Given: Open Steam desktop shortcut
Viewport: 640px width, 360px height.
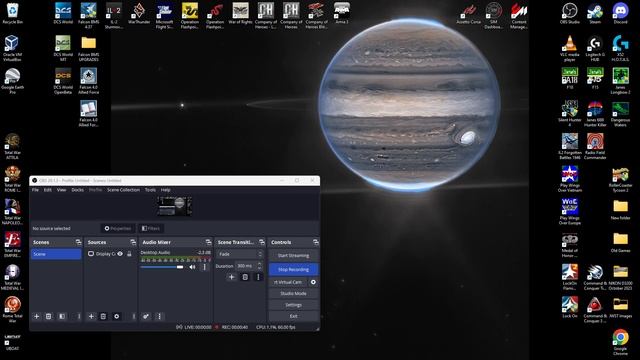Looking at the screenshot, I should point(595,13).
